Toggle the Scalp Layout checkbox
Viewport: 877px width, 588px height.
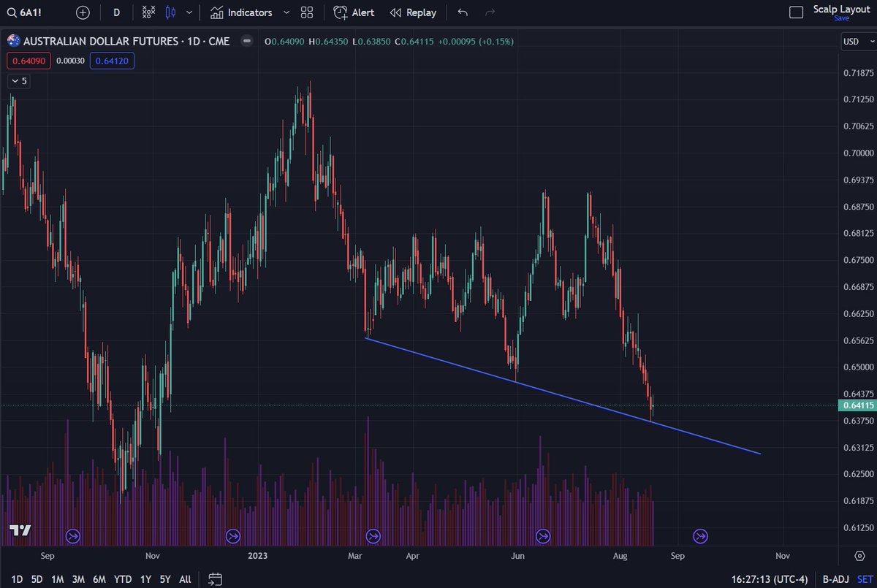point(797,11)
